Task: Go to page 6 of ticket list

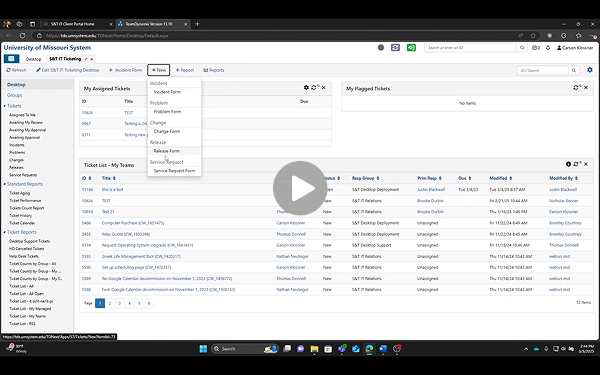Action: (149, 303)
